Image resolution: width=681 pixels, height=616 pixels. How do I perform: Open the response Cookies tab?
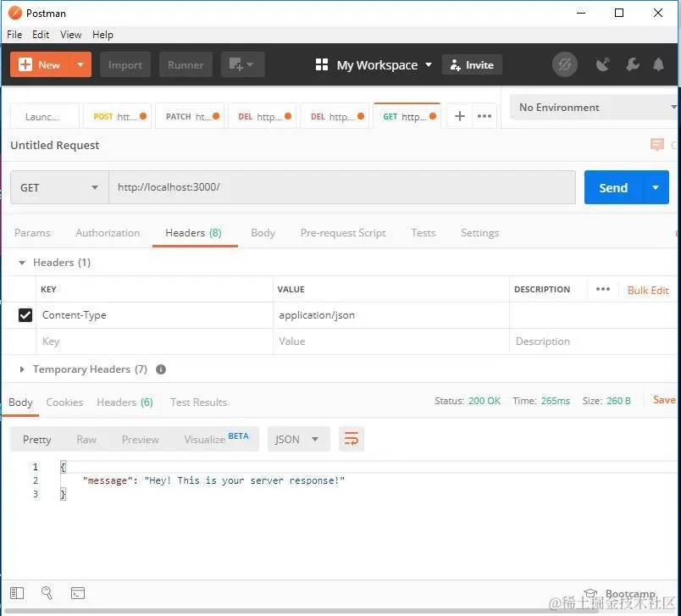click(x=64, y=402)
